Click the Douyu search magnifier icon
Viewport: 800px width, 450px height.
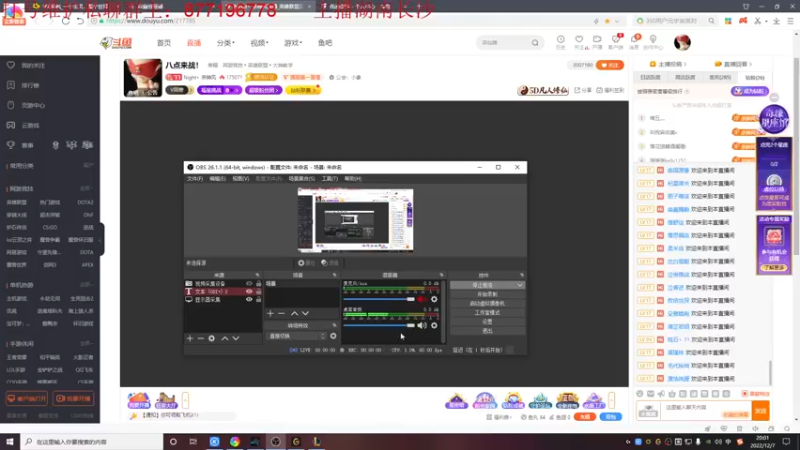[535, 43]
